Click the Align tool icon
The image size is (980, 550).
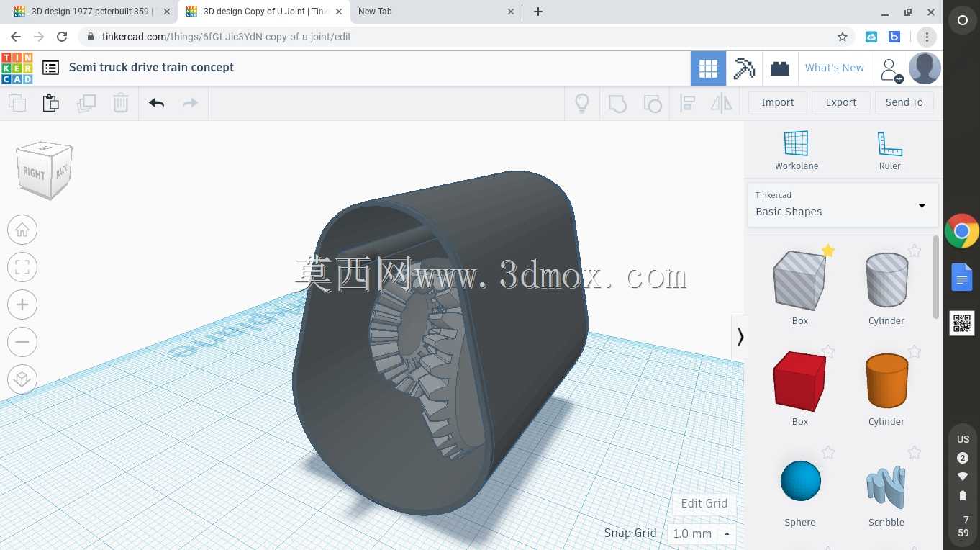(x=687, y=103)
